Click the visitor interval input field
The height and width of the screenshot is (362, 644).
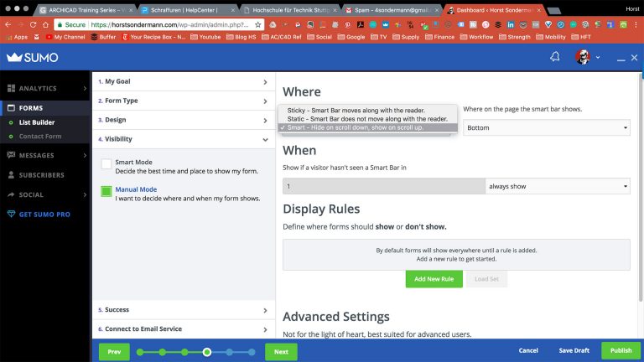tap(384, 186)
